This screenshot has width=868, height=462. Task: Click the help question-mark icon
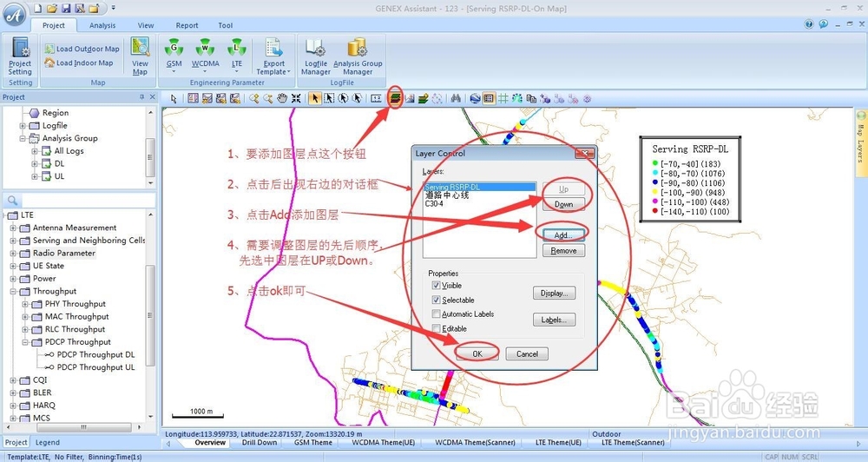[809, 24]
